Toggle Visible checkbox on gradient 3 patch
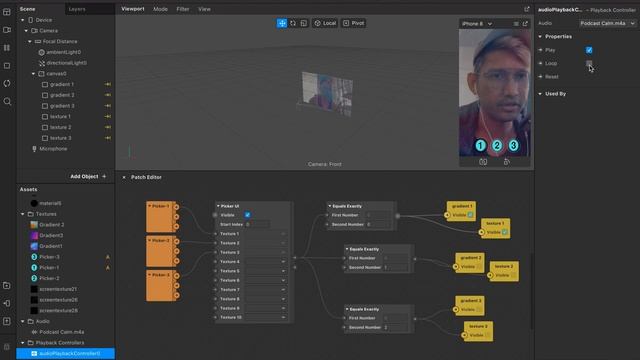Image resolution: width=640 pixels, height=360 pixels. (x=479, y=309)
